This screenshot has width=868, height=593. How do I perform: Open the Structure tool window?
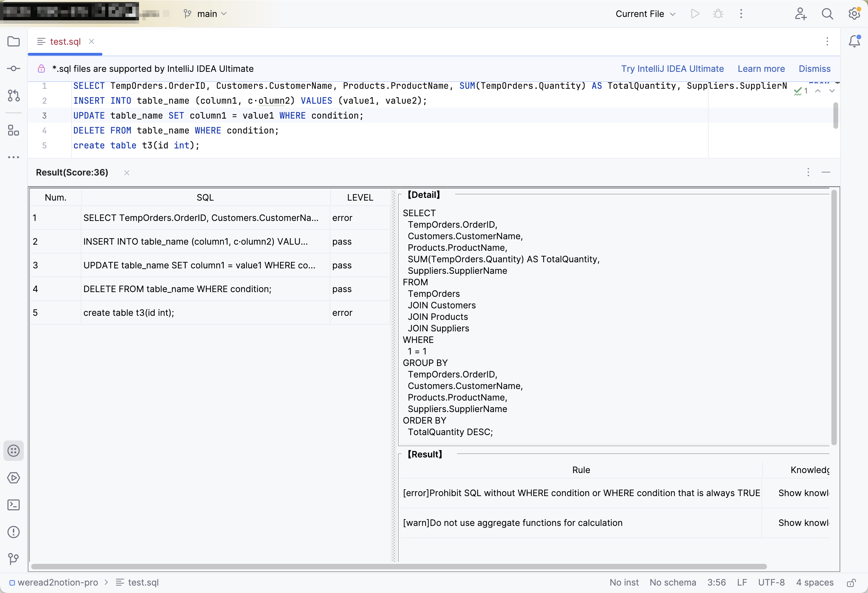click(x=14, y=130)
